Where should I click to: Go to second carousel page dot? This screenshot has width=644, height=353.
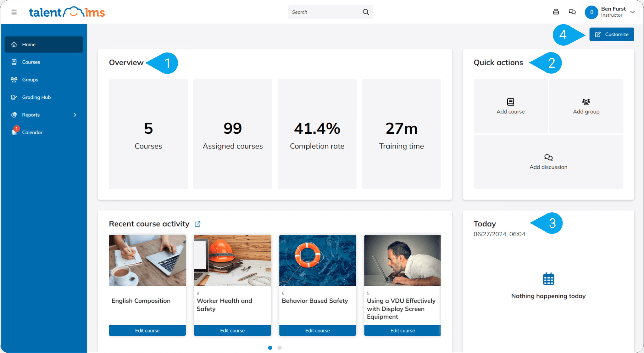pyautogui.click(x=280, y=348)
